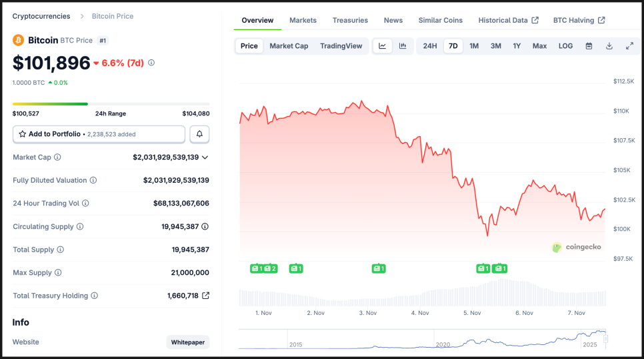Go to the Treasuries tab
644x359 pixels.
[x=350, y=20]
